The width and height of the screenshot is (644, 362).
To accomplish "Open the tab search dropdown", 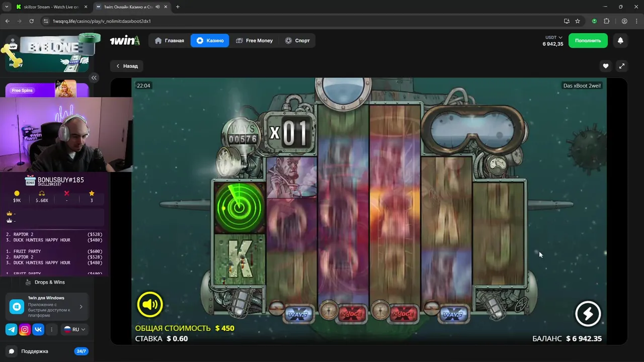I will click(x=7, y=7).
